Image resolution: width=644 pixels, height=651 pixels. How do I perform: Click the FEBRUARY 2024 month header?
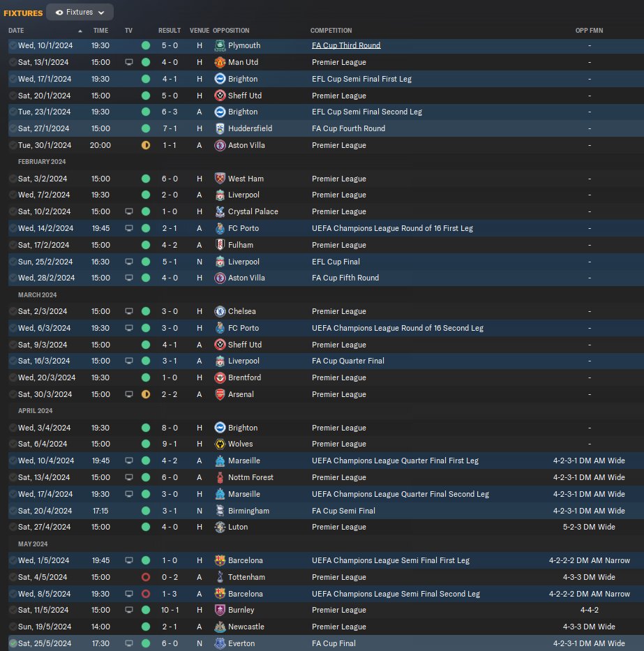tap(42, 161)
